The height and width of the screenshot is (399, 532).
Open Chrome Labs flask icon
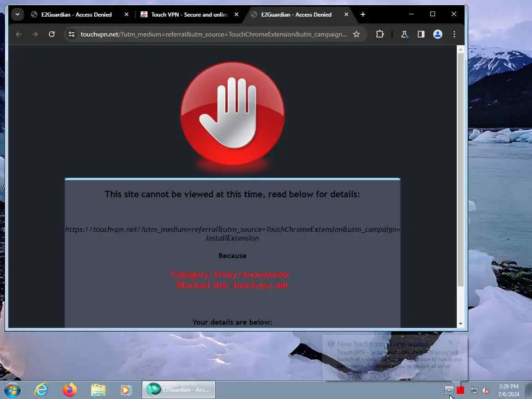coord(404,34)
